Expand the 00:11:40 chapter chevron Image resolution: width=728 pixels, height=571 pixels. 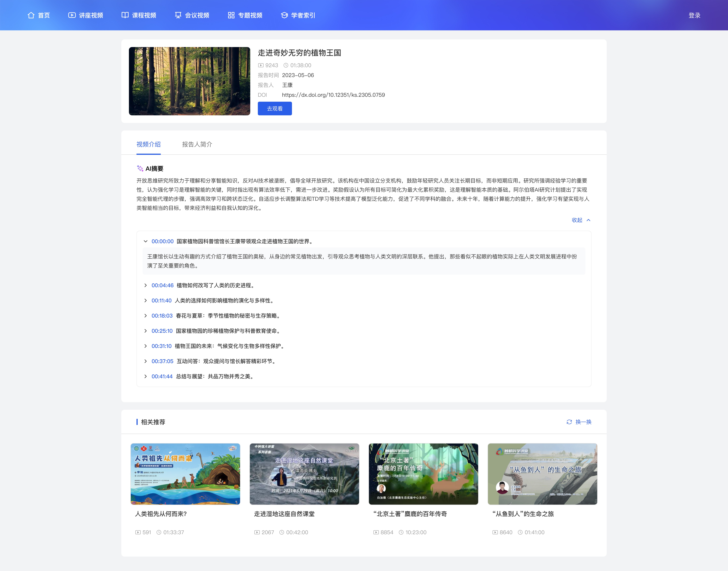[x=146, y=300]
